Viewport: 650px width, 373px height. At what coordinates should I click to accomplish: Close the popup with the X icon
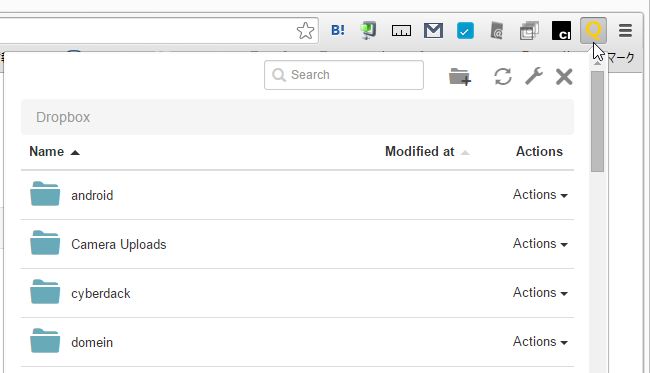[564, 77]
